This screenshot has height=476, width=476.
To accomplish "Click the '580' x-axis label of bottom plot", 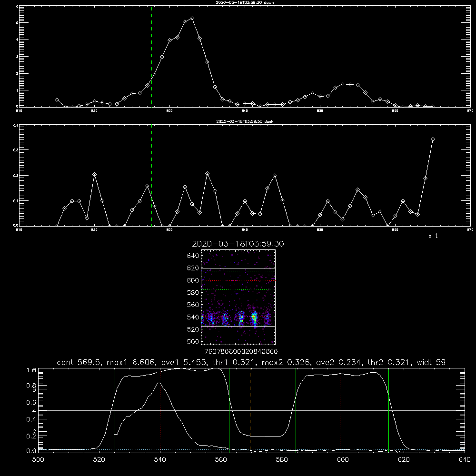I will (282, 460).
